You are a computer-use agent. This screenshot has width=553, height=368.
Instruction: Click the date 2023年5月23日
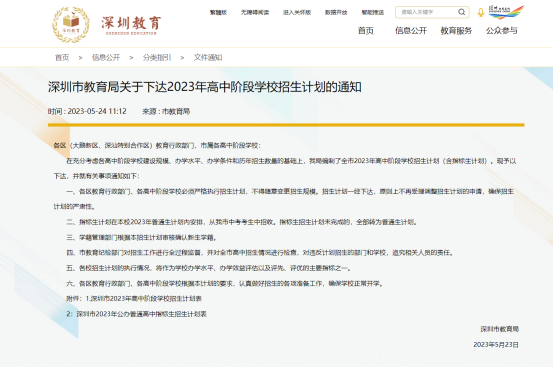[x=496, y=344]
